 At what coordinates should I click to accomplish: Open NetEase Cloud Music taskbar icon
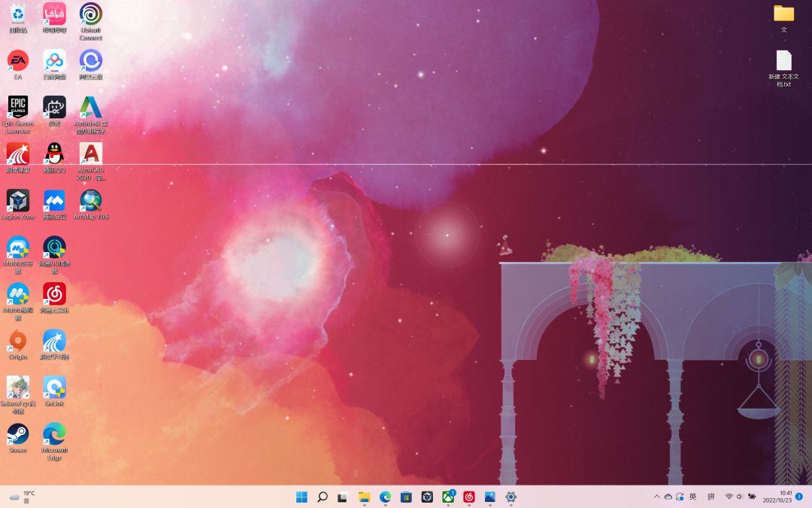click(468, 497)
